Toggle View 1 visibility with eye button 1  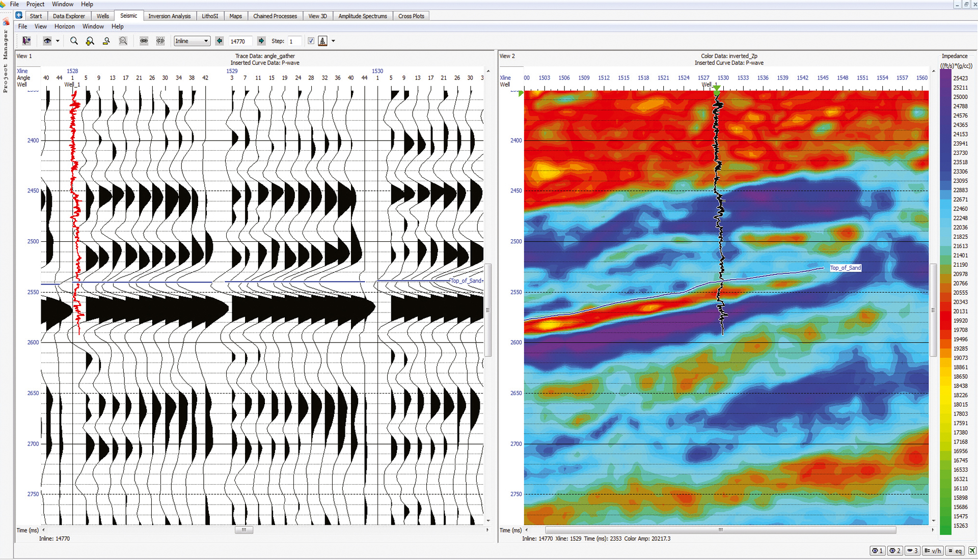(877, 551)
